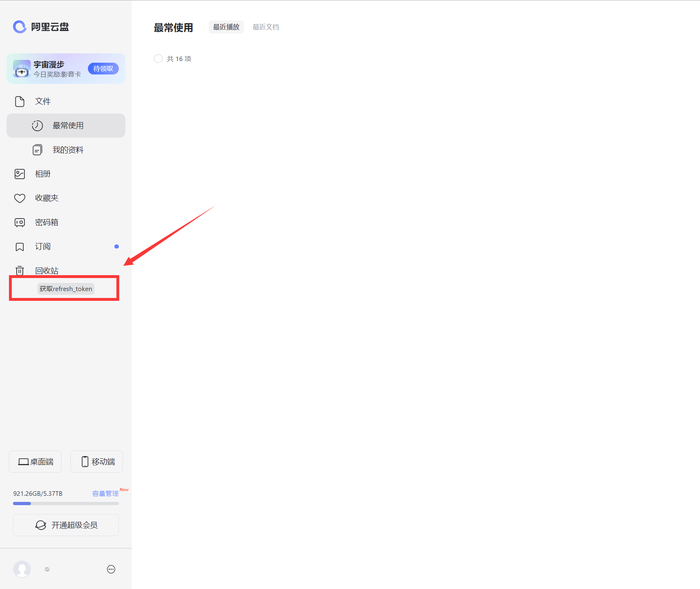Screen dimensions: 700x589
Task: Click the storage usage progress bar
Action: point(66,504)
